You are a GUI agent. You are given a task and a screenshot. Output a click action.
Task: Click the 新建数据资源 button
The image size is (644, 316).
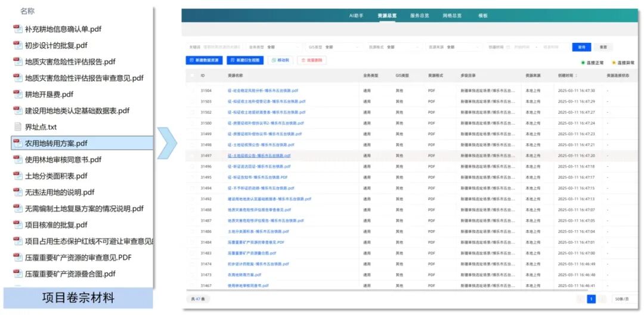[204, 60]
